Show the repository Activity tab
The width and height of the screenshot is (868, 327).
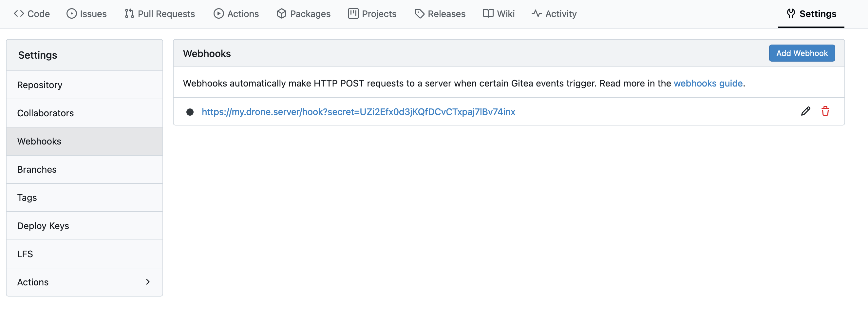[554, 14]
